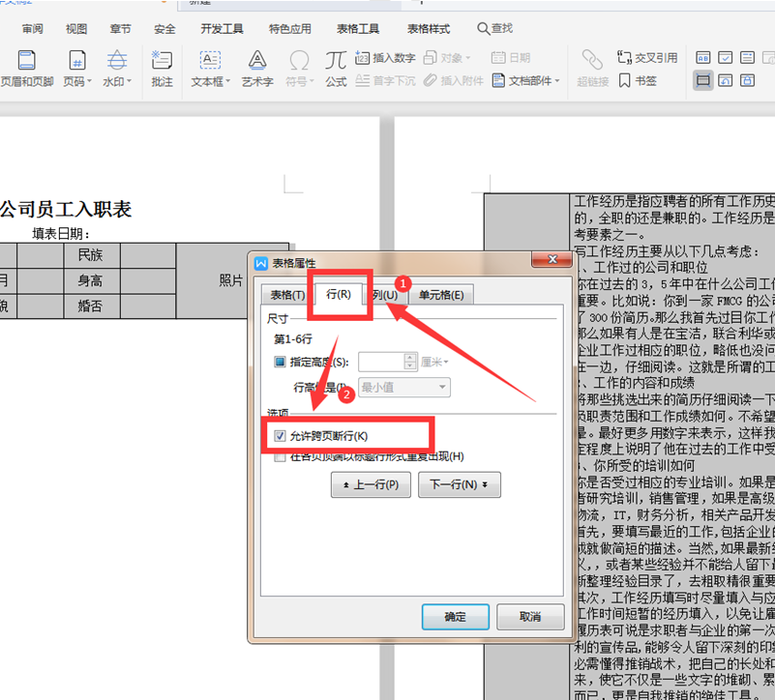This screenshot has height=700, width=775.
Task: Expand the Document Parts (文档部件) dropdown arrow
Action: [x=557, y=81]
